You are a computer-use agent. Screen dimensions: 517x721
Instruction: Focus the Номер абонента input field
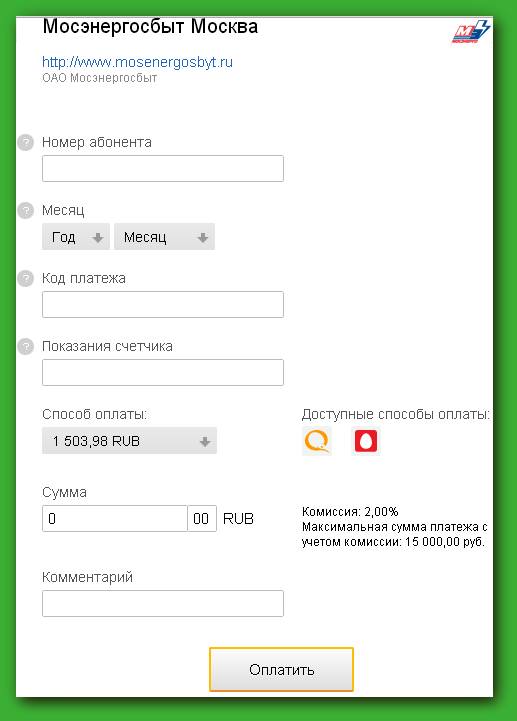pyautogui.click(x=163, y=168)
